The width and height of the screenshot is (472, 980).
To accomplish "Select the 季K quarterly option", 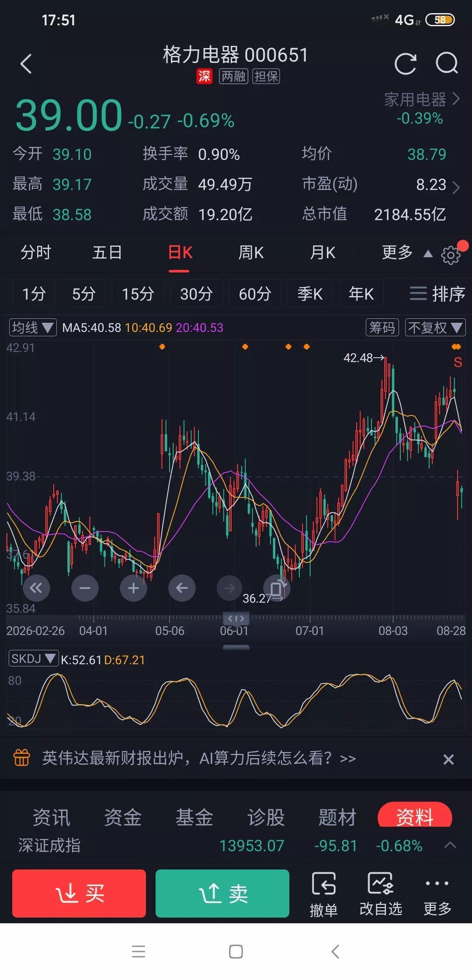I will 310,293.
